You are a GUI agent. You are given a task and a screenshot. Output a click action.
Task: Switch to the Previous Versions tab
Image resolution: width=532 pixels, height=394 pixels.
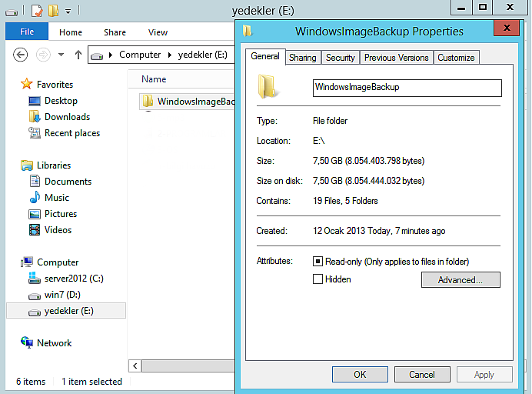coord(396,58)
